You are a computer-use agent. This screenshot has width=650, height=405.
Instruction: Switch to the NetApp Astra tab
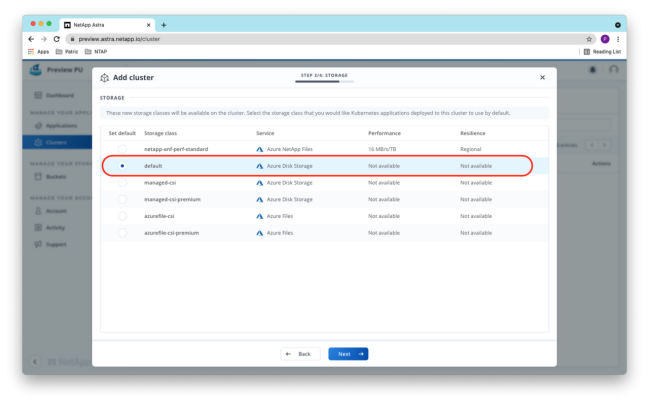pyautogui.click(x=105, y=24)
